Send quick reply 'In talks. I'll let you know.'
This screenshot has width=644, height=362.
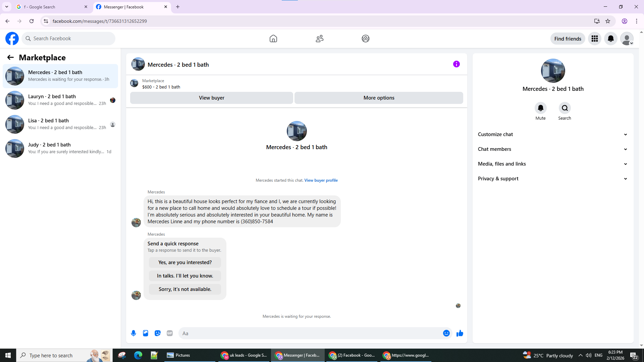[185, 276]
